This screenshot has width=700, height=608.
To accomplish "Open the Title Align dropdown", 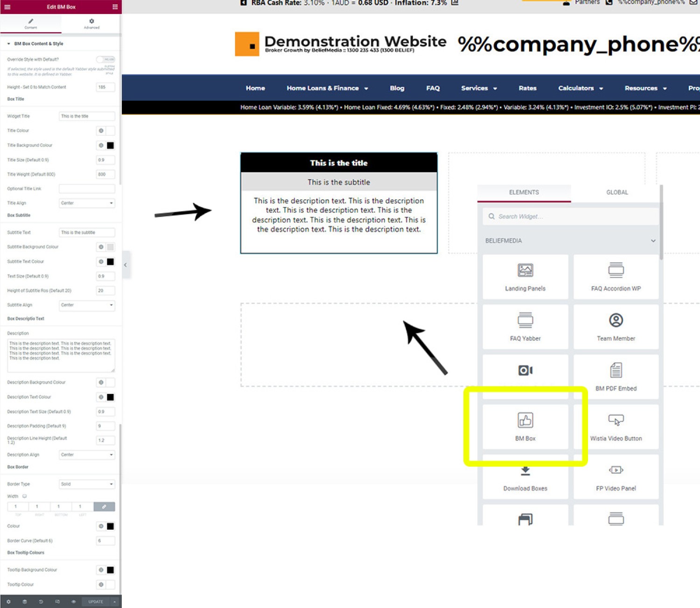I will coord(87,203).
